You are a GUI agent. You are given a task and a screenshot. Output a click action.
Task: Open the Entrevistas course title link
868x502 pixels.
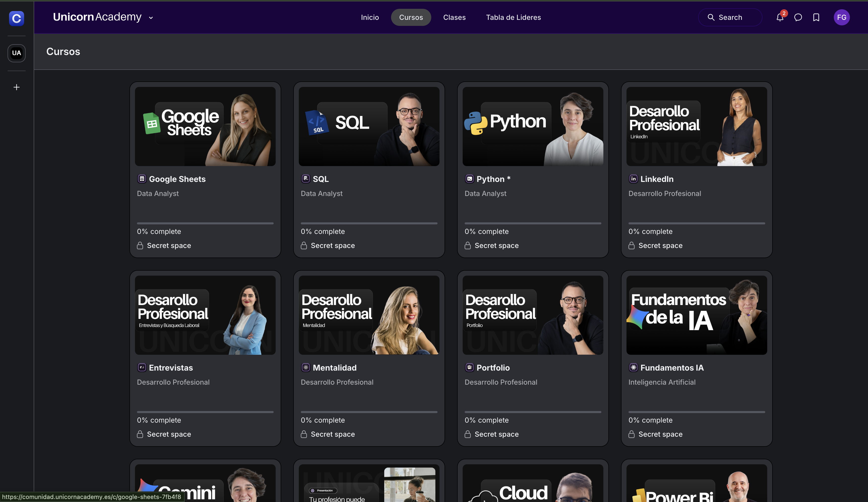(171, 368)
